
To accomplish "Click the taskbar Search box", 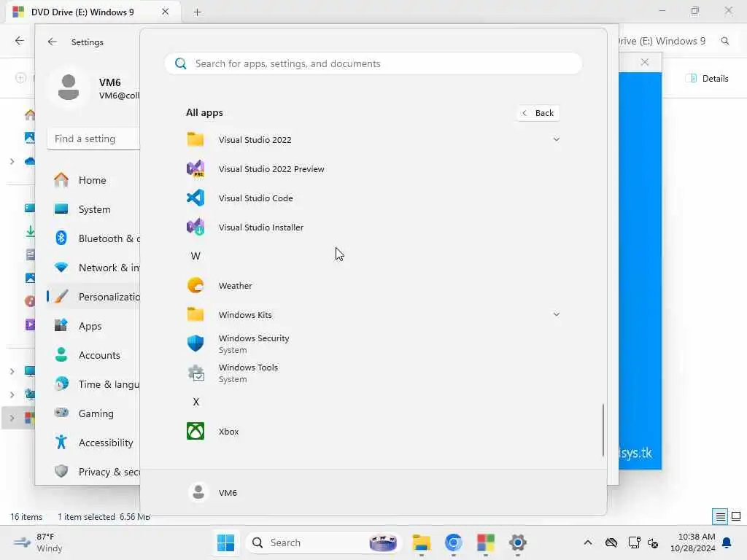I will coord(323,542).
